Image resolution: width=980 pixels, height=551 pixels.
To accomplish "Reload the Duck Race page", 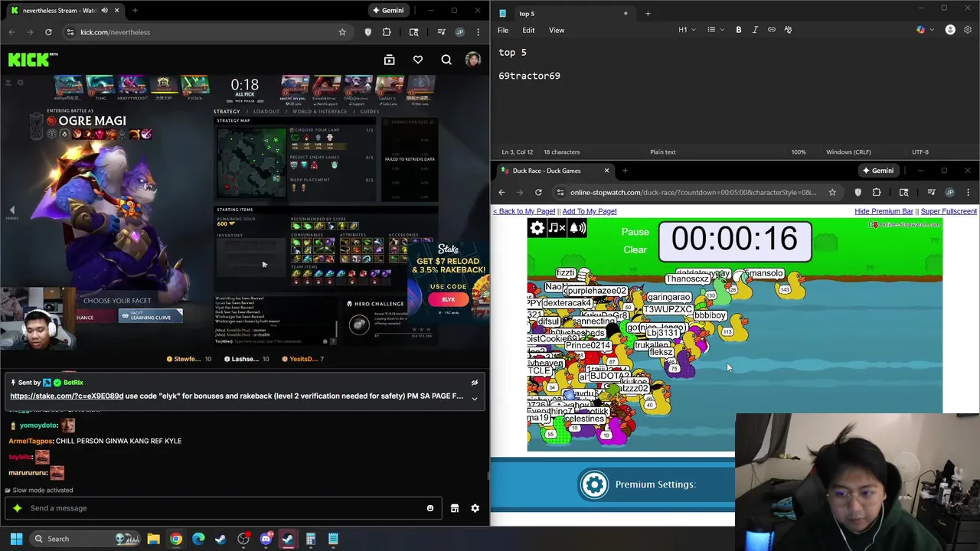I will pyautogui.click(x=538, y=192).
